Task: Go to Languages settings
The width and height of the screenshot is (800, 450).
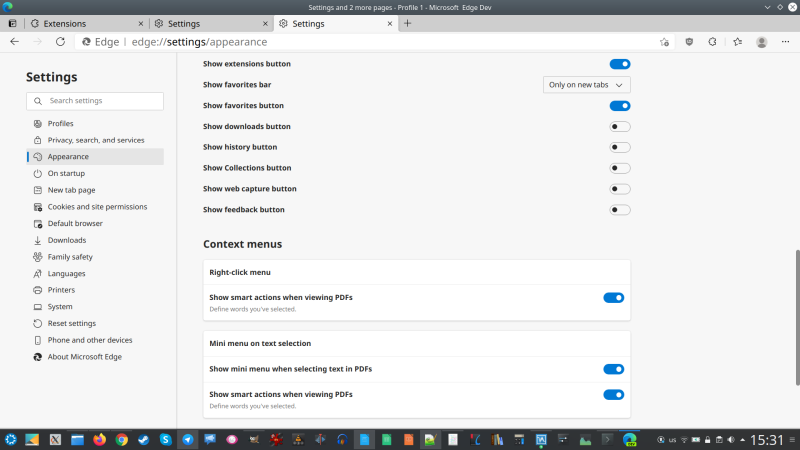Action: coord(95,273)
